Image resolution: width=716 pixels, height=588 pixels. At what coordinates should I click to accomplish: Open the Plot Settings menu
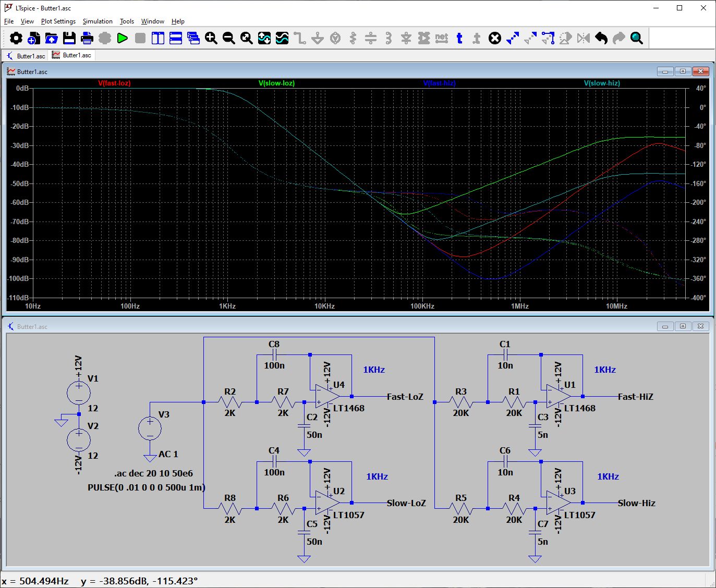[x=58, y=21]
